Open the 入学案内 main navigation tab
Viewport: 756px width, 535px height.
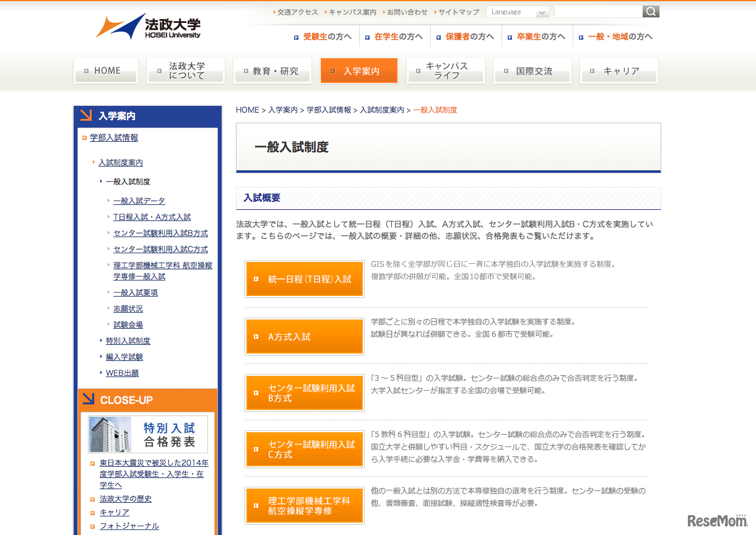[x=358, y=71]
